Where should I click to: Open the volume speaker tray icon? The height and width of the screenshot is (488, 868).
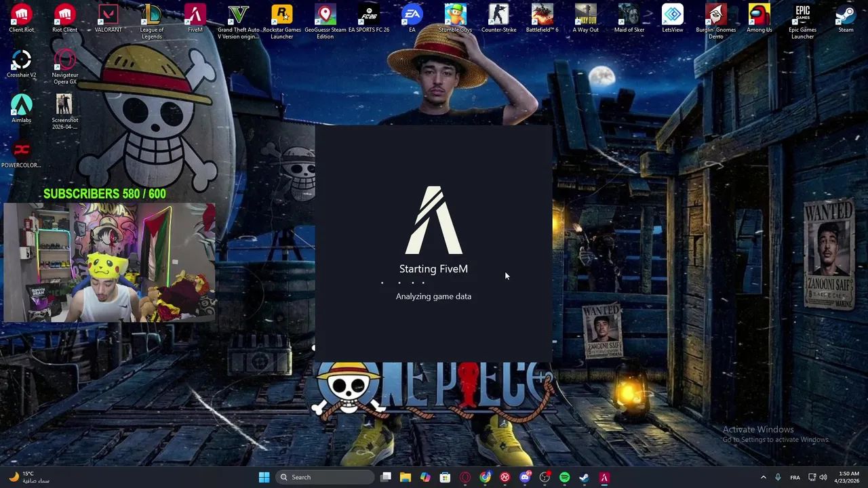[824, 477]
